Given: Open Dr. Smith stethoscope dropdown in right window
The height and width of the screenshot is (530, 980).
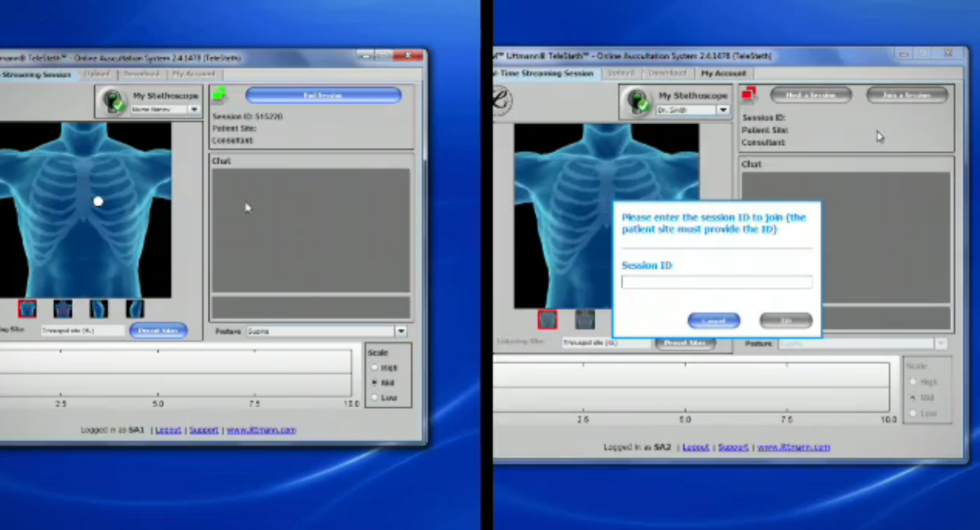Looking at the screenshot, I should (723, 110).
